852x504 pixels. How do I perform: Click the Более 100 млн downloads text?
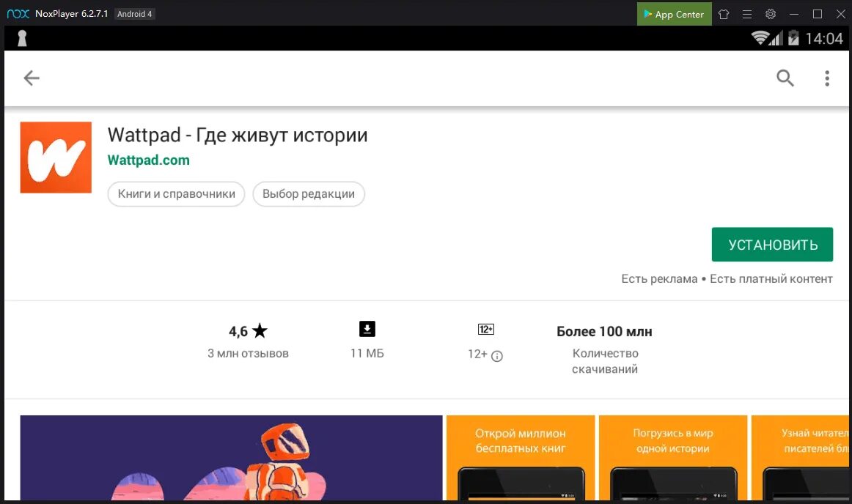604,331
